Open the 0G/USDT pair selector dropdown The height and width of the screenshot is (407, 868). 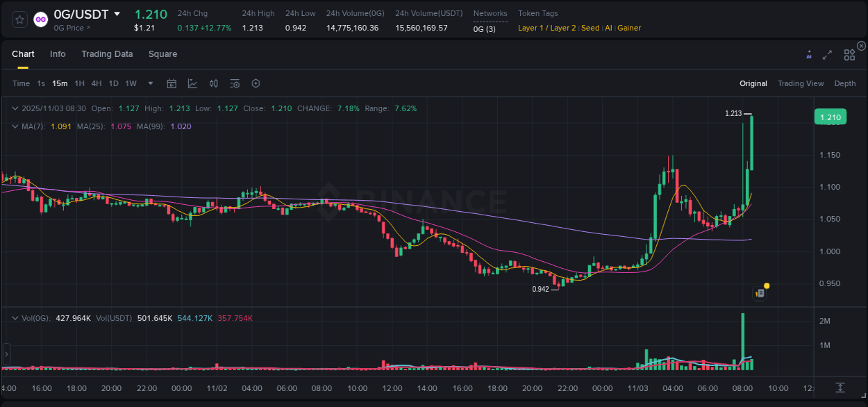pyautogui.click(x=117, y=14)
